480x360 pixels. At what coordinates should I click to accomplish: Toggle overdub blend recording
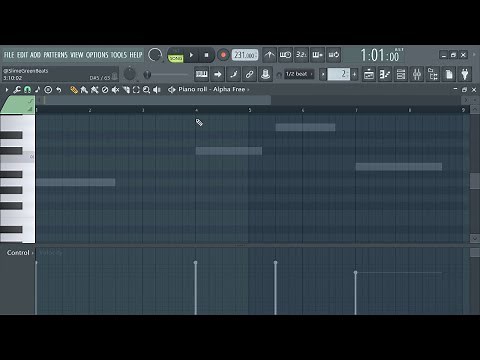click(317, 55)
